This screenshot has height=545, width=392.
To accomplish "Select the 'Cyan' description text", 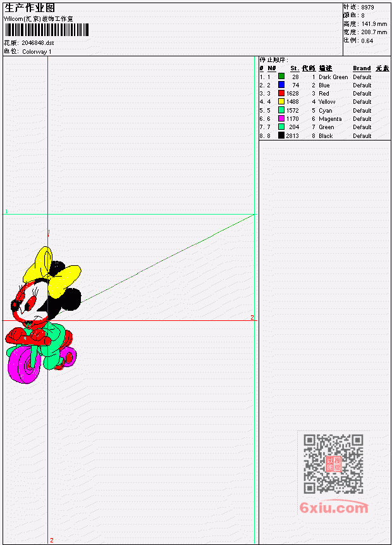I will coord(326,111).
